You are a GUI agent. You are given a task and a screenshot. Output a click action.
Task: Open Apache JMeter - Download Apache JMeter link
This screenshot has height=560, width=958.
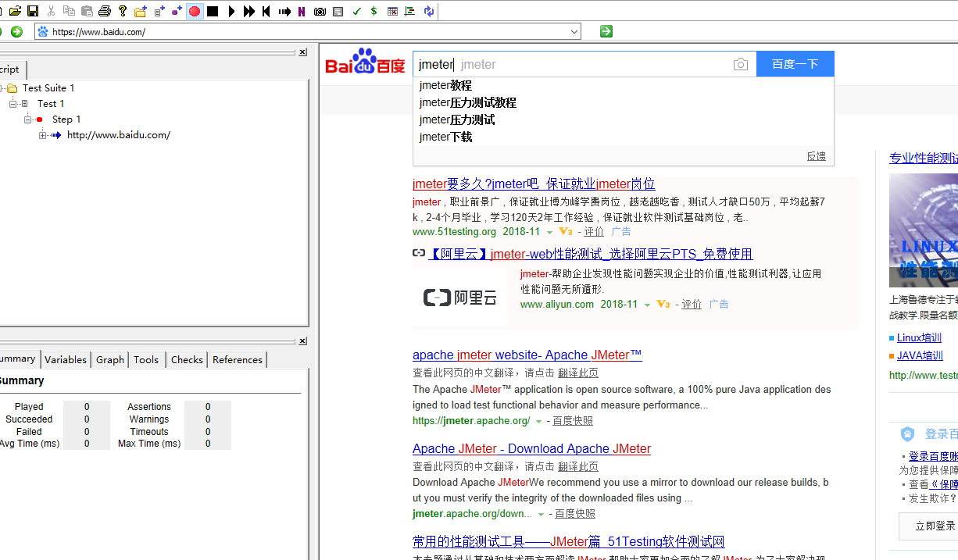(531, 448)
